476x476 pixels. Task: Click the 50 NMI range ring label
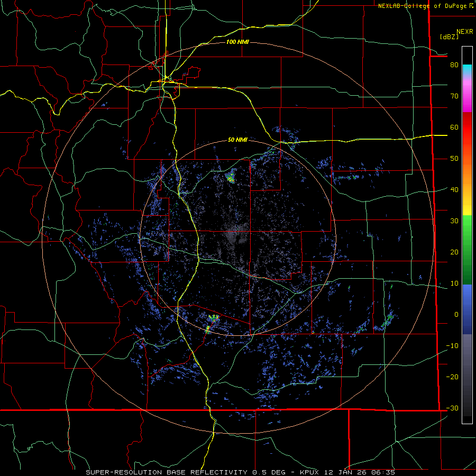point(237,140)
